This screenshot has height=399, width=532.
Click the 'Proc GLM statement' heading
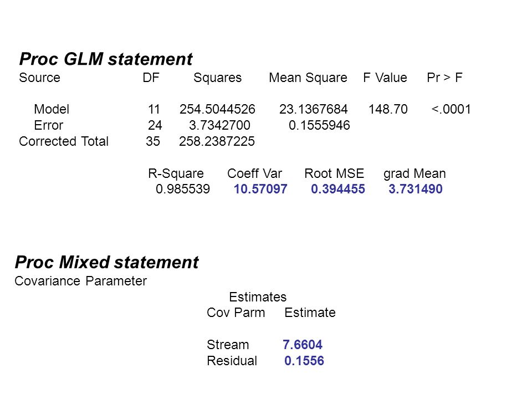click(106, 59)
